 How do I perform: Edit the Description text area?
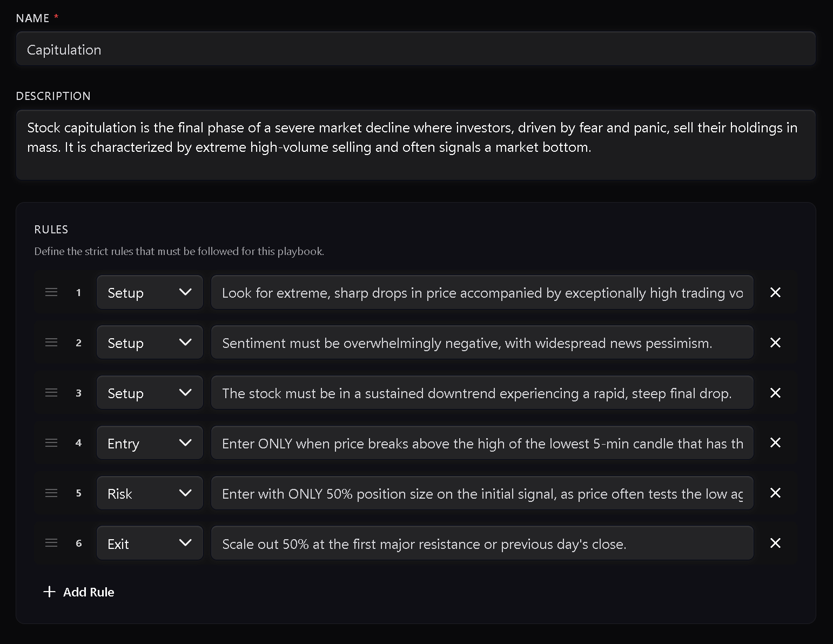click(415, 144)
